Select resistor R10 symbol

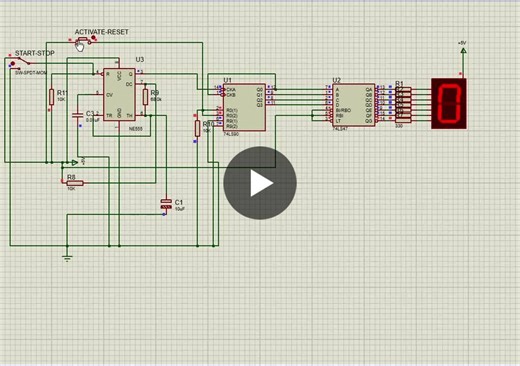[x=197, y=129]
